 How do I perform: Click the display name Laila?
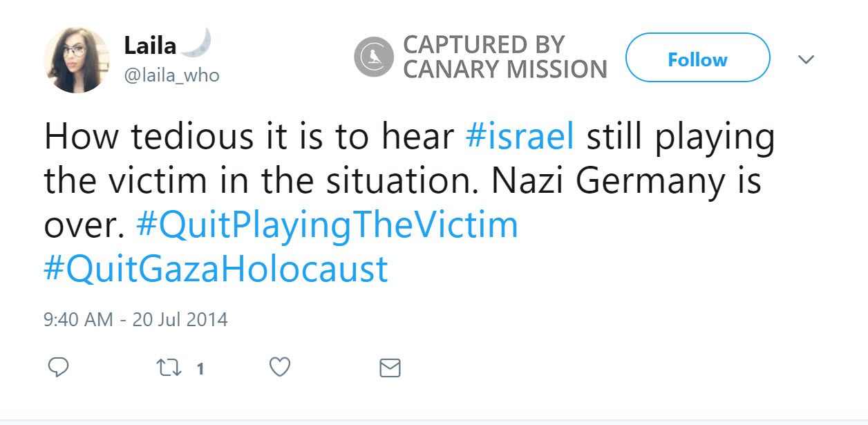(150, 46)
